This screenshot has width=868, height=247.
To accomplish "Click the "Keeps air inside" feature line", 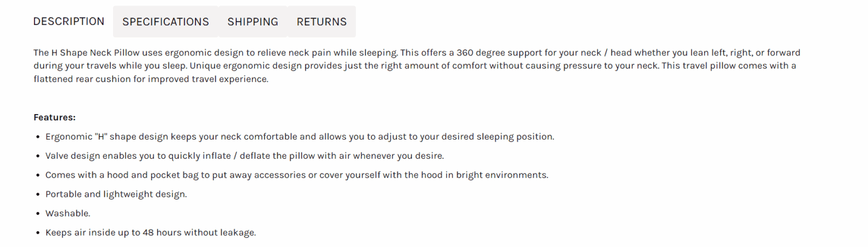I will pos(150,233).
